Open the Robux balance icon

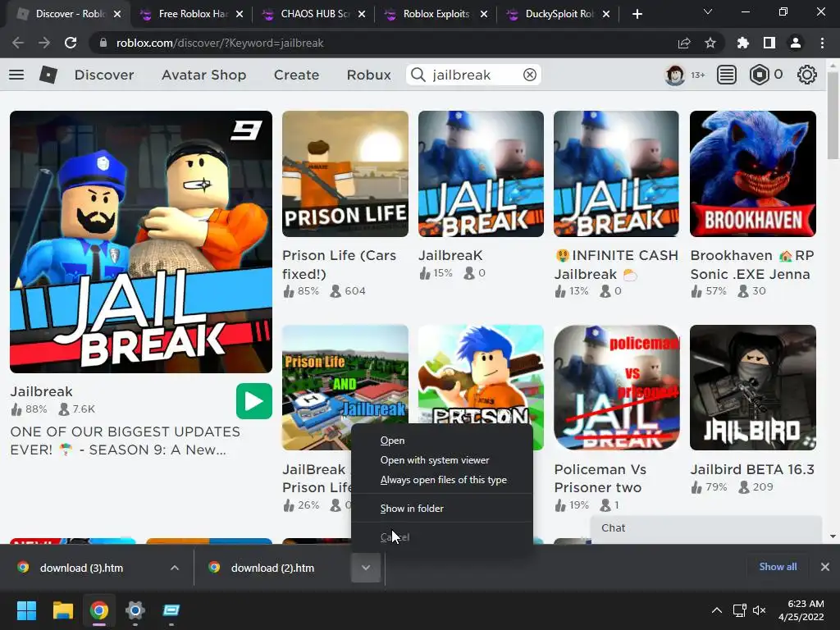[x=759, y=75]
